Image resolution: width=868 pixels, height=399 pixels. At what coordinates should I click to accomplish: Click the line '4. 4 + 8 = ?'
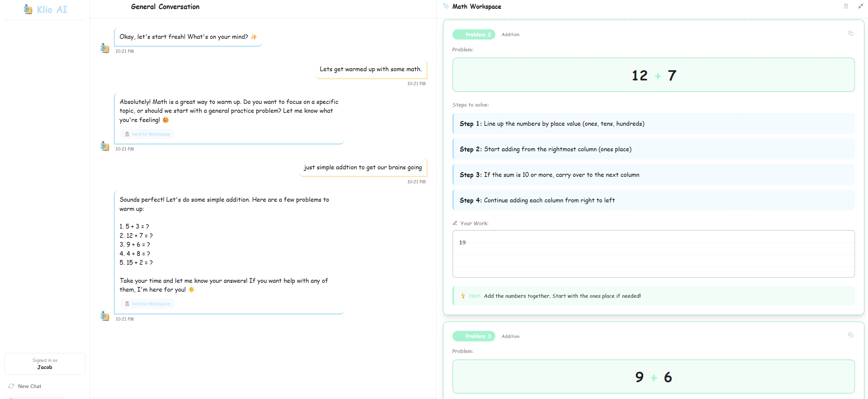coord(135,254)
